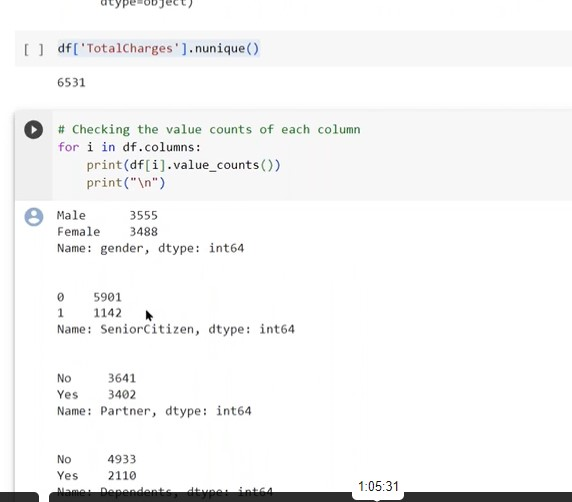Seek video using bottom progress bar
This screenshot has width=572, height=502.
[310, 497]
